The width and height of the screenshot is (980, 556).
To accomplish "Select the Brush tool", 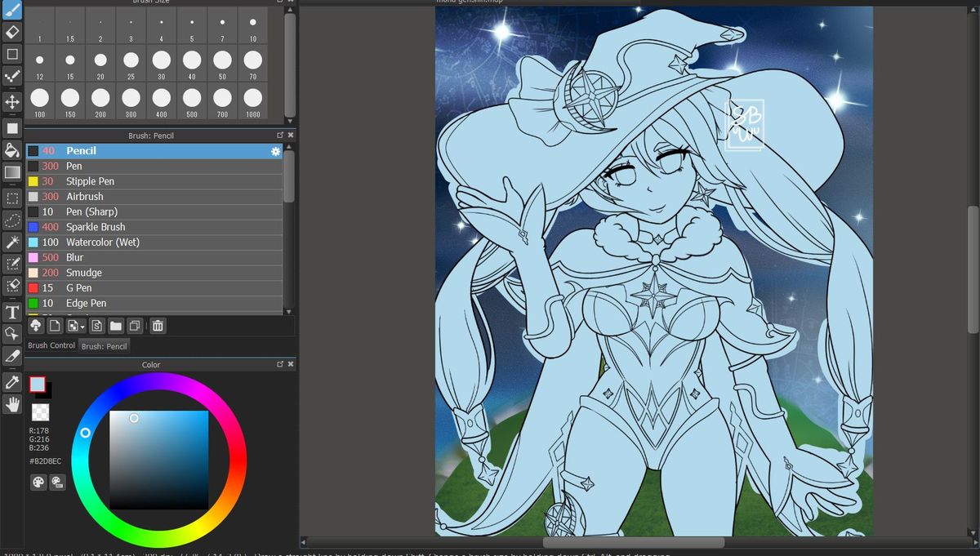I will (12, 10).
